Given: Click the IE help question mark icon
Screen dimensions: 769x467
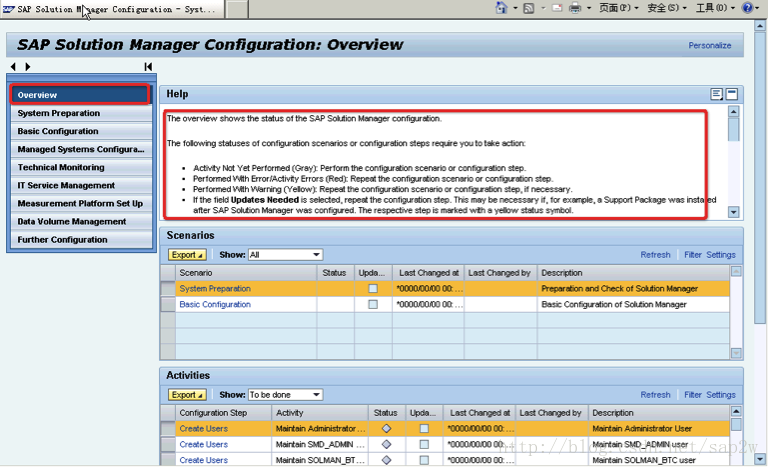Looking at the screenshot, I should coord(747,8).
